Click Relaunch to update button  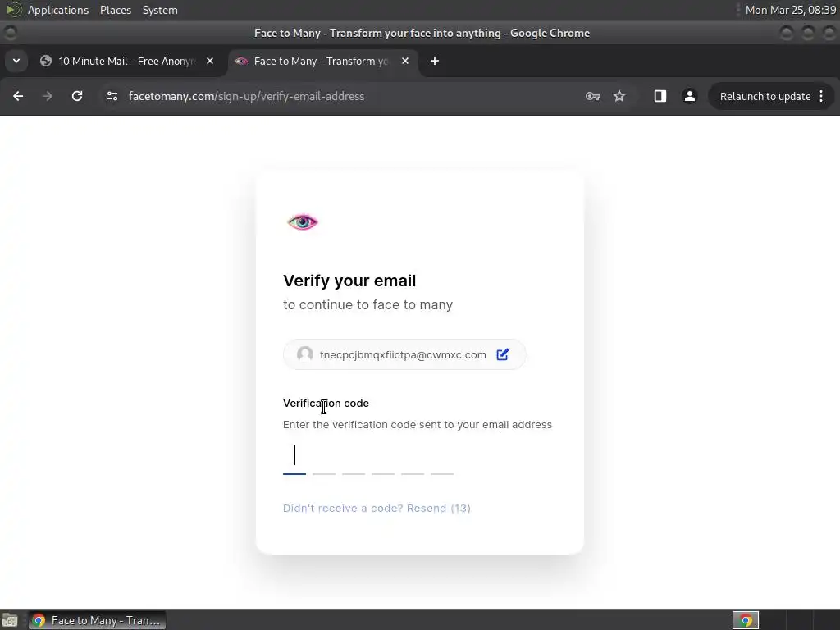[765, 96]
